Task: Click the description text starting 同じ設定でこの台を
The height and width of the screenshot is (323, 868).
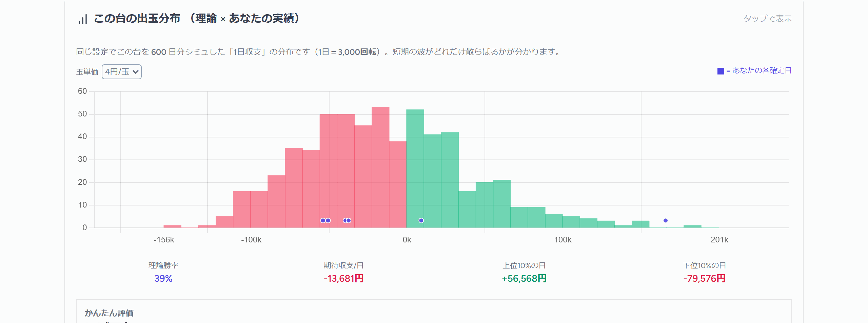Action: pos(319,52)
